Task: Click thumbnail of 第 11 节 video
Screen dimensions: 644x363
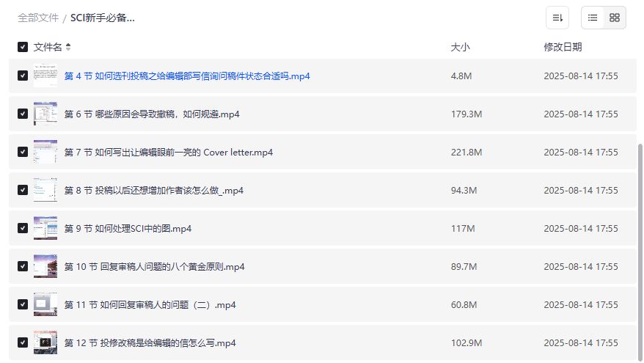Action: (x=45, y=304)
